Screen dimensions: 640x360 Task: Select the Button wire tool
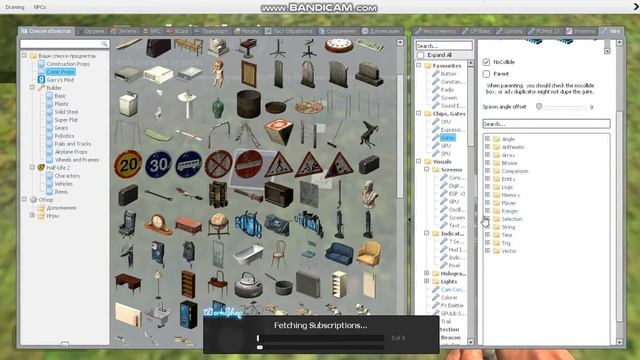[448, 73]
